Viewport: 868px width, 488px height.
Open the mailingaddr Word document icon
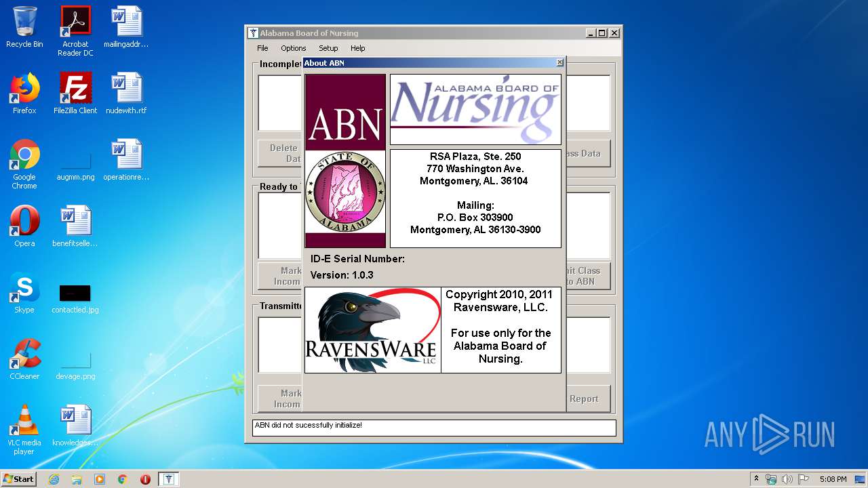pos(126,28)
